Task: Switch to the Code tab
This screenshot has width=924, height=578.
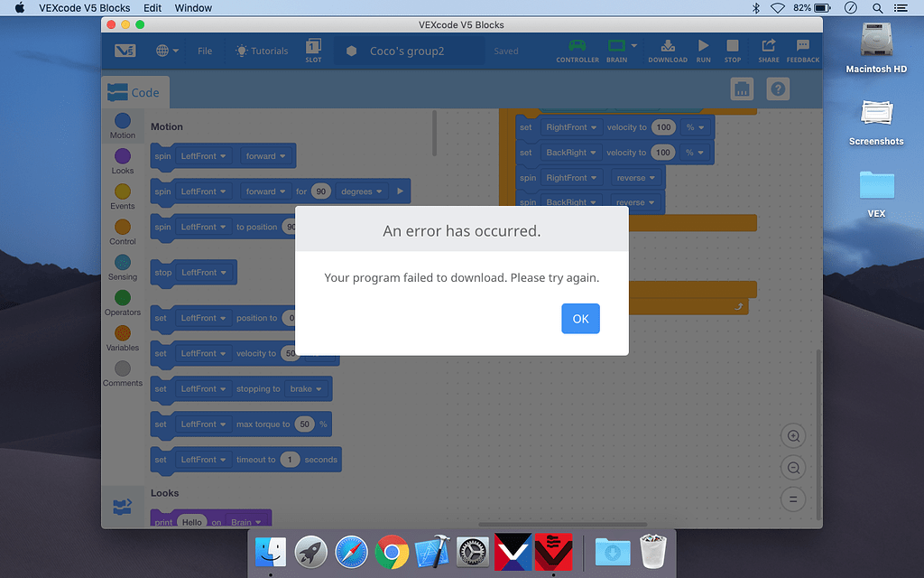Action: tap(134, 93)
